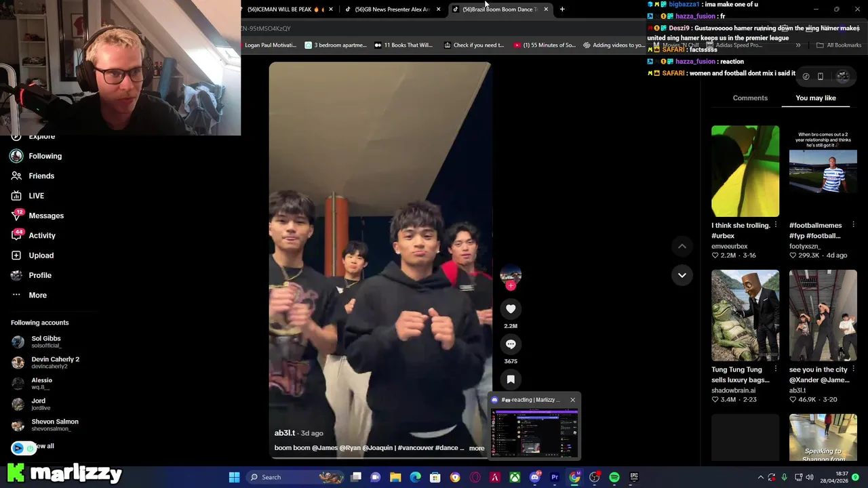Open Friends page in sidebar
868x488 pixels.
click(33, 176)
